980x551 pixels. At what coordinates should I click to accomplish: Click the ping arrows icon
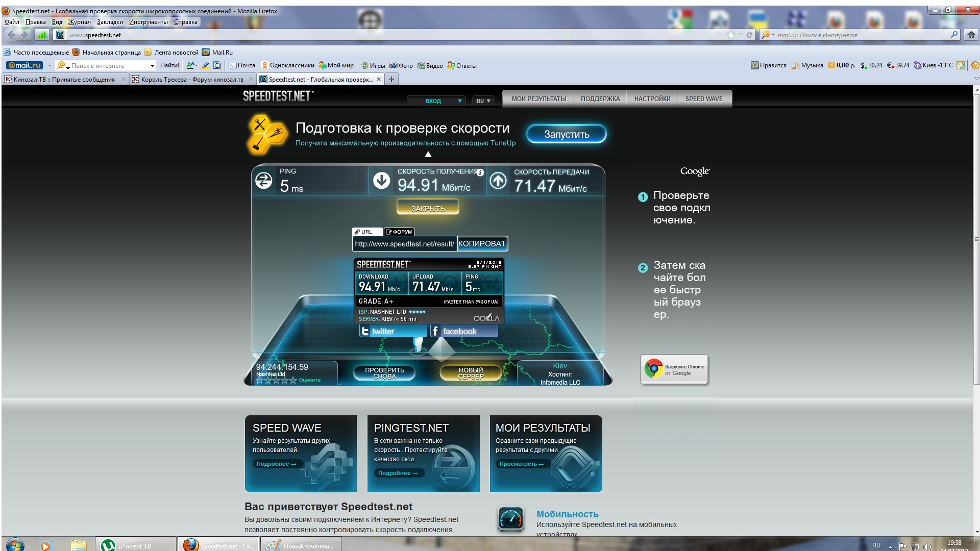pos(264,180)
